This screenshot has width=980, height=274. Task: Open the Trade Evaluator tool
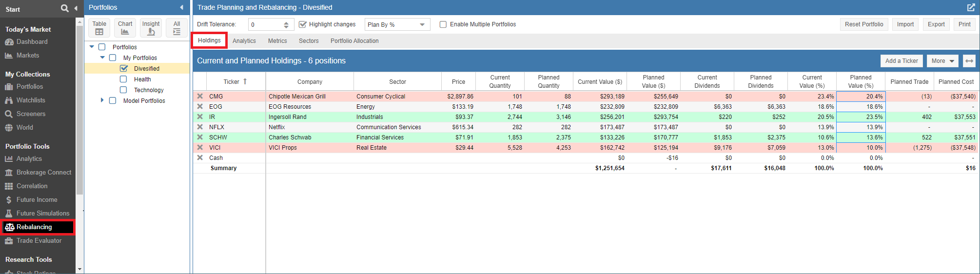tap(39, 241)
